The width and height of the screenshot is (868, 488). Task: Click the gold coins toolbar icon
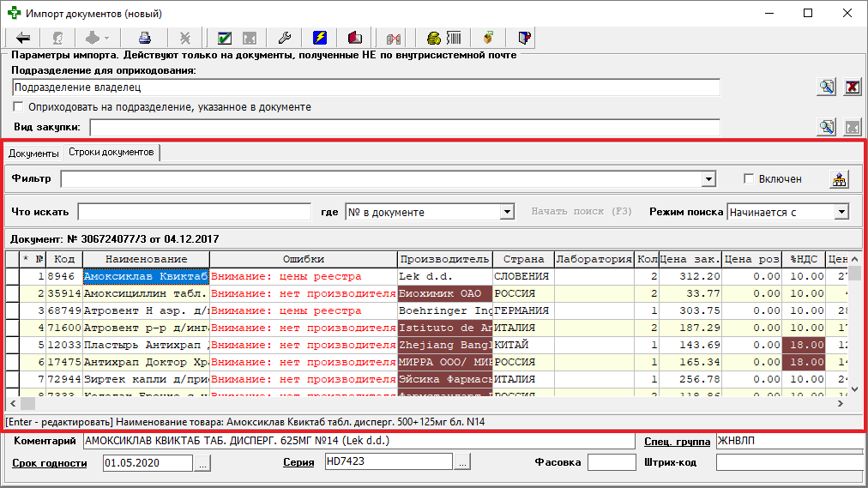pyautogui.click(x=434, y=38)
